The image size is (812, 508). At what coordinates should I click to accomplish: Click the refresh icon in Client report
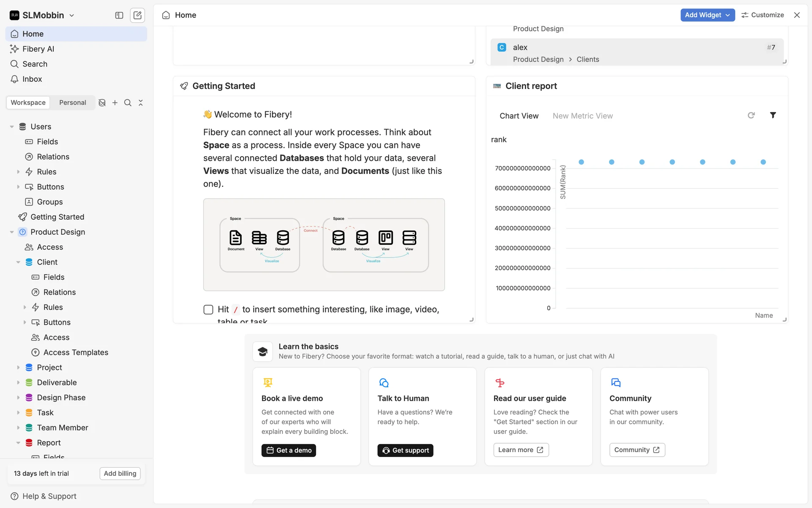pos(751,115)
